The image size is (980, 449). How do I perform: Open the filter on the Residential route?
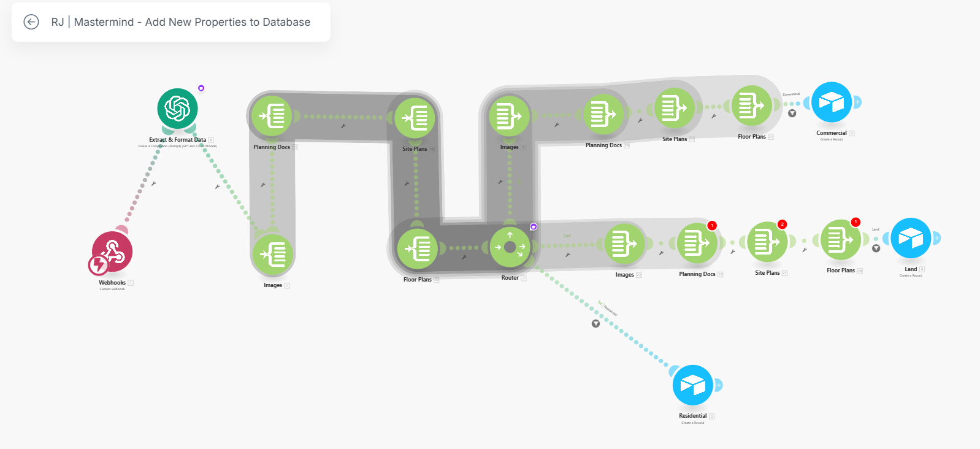595,323
